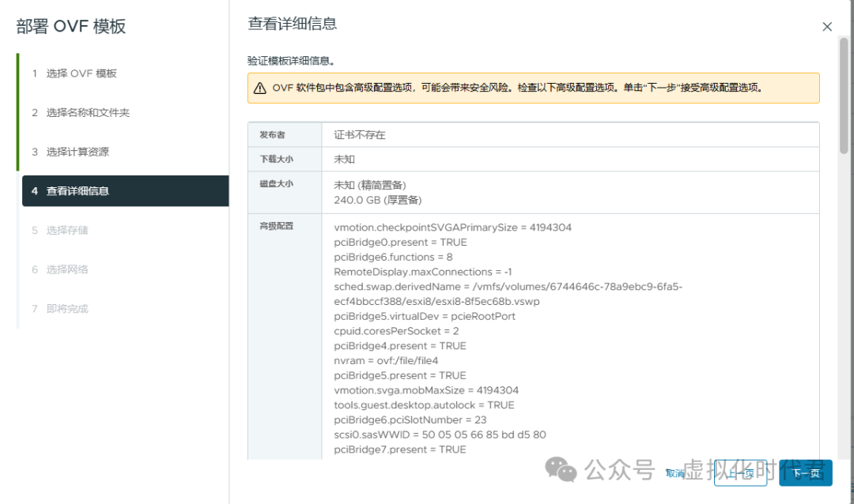Click pciBridge5.virtualDev = pcieRootPort line
Image resolution: width=854 pixels, height=504 pixels.
pyautogui.click(x=425, y=316)
